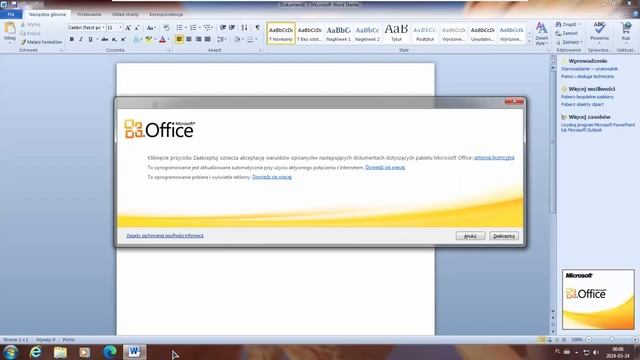
Task: Switch to Narzędzia główne tab
Action: 47,14
